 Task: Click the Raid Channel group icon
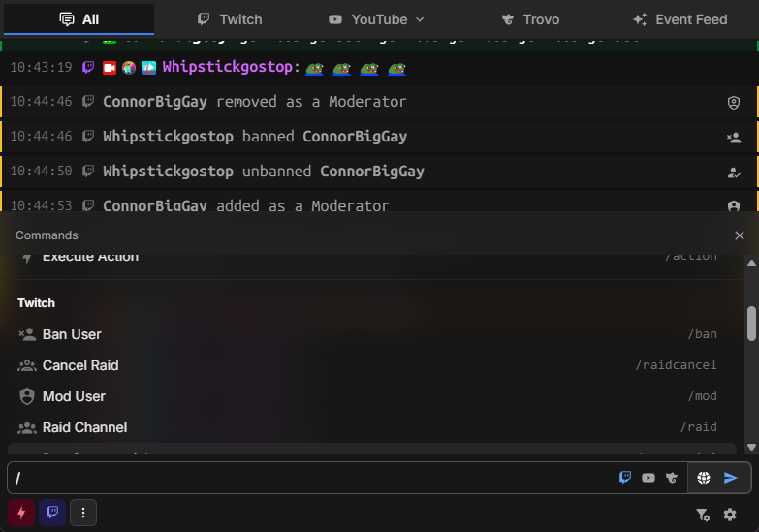(27, 428)
